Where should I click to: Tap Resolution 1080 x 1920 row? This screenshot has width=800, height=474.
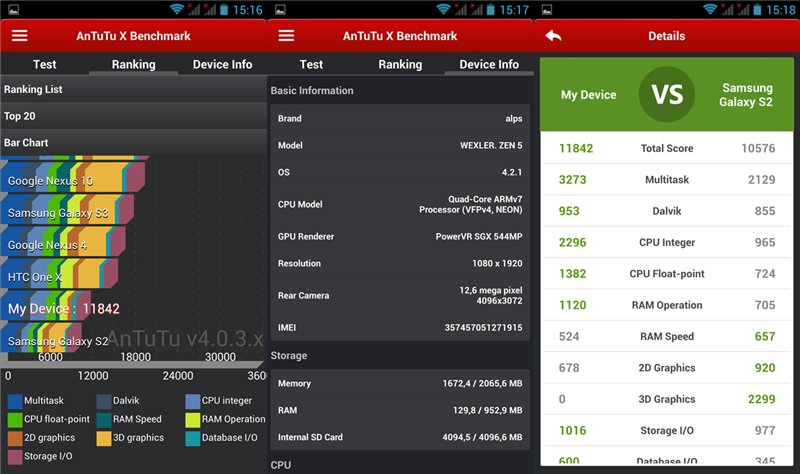[x=400, y=264]
